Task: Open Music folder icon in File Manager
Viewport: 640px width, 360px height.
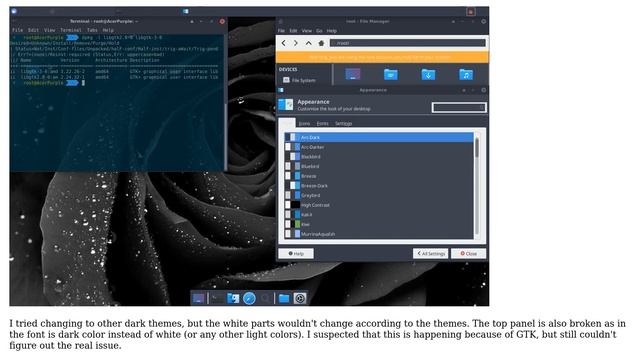Action: (466, 74)
